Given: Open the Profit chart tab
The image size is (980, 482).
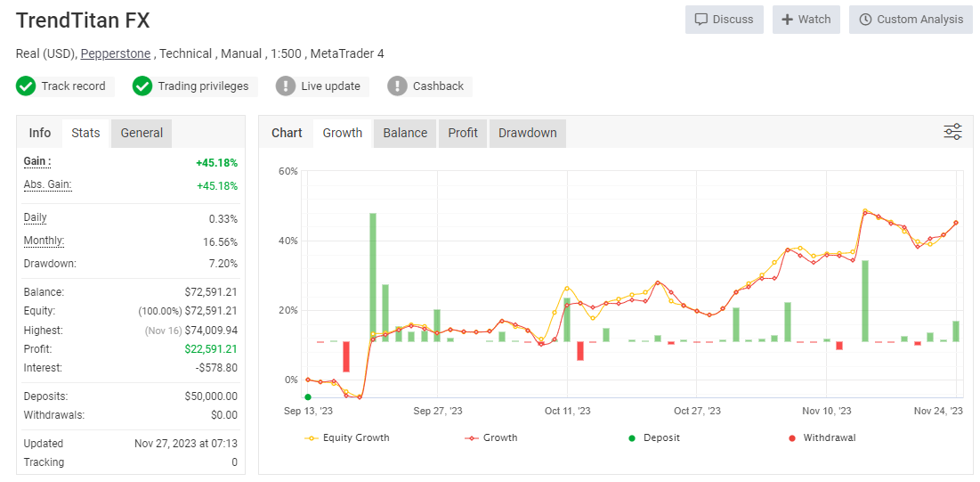Looking at the screenshot, I should click(x=463, y=133).
